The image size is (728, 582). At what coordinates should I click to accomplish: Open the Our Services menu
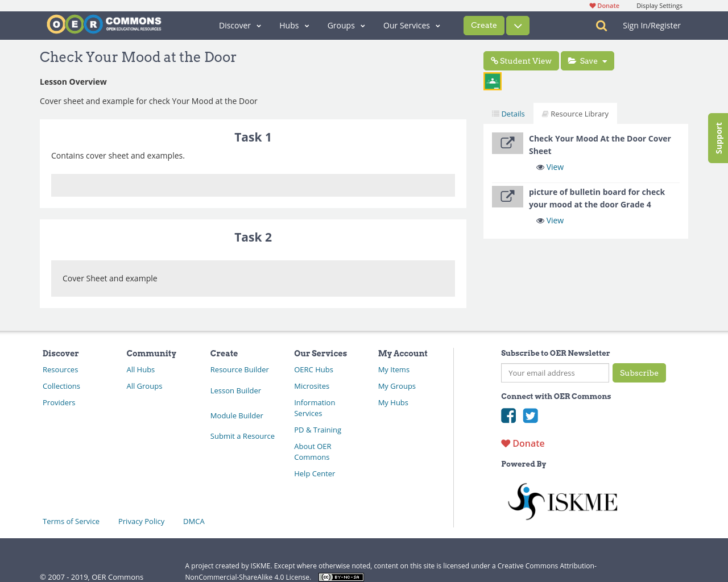pos(411,26)
